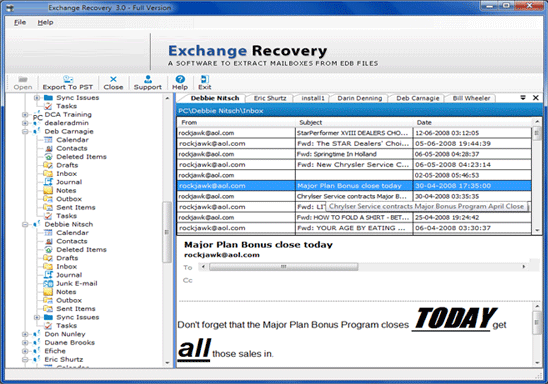Collapse the Deb Carnagie mailbox node
The height and width of the screenshot is (384, 548).
(25, 132)
